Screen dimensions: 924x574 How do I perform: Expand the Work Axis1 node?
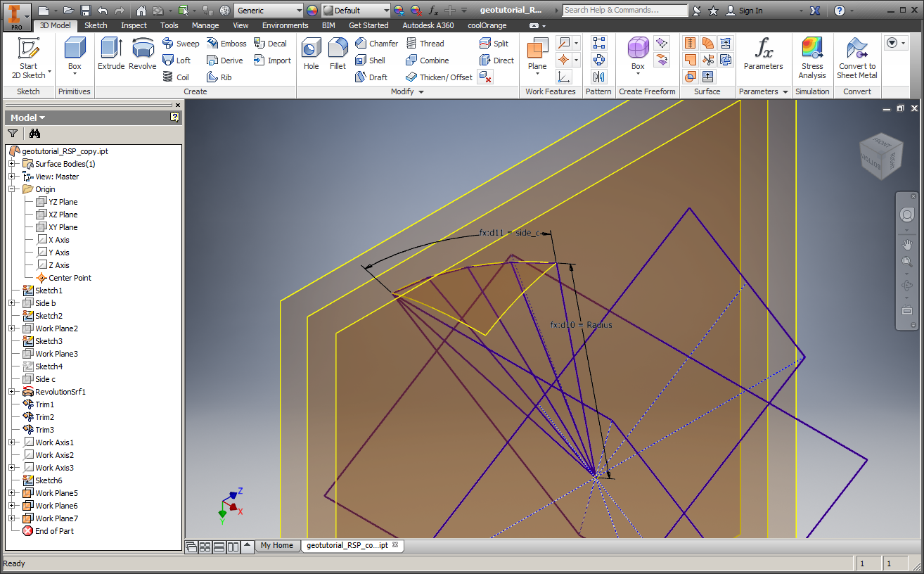pos(12,442)
